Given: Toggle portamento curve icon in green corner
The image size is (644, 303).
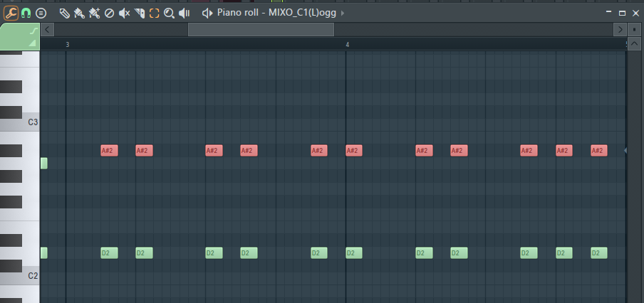Looking at the screenshot, I should click(33, 31).
